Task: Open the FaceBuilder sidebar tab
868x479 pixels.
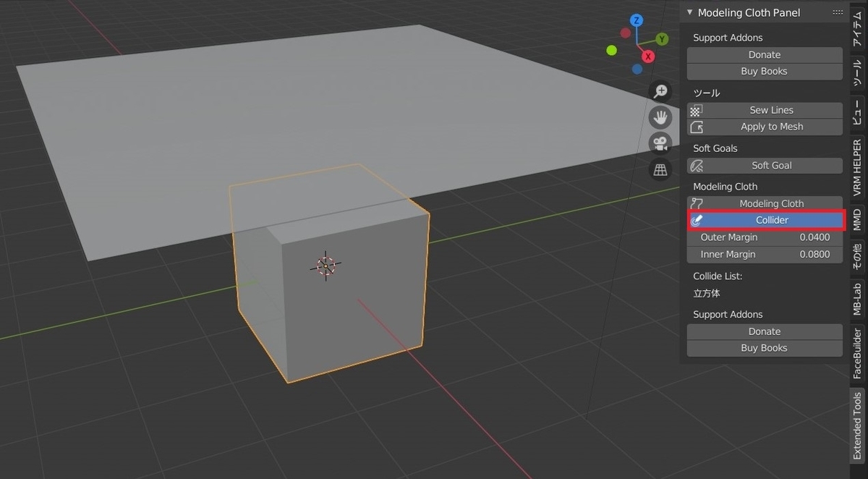Action: pos(857,354)
